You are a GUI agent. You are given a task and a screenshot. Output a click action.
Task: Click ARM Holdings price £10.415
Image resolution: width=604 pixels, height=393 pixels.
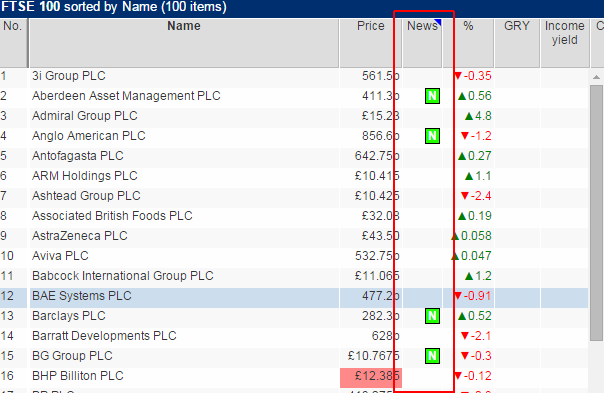(377, 176)
